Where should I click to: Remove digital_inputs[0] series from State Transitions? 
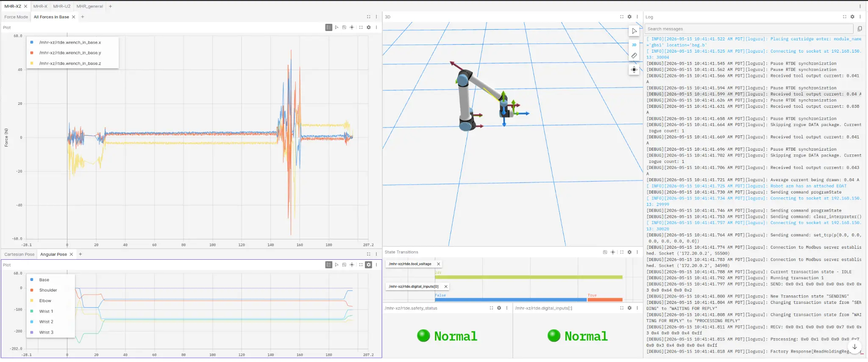click(446, 286)
